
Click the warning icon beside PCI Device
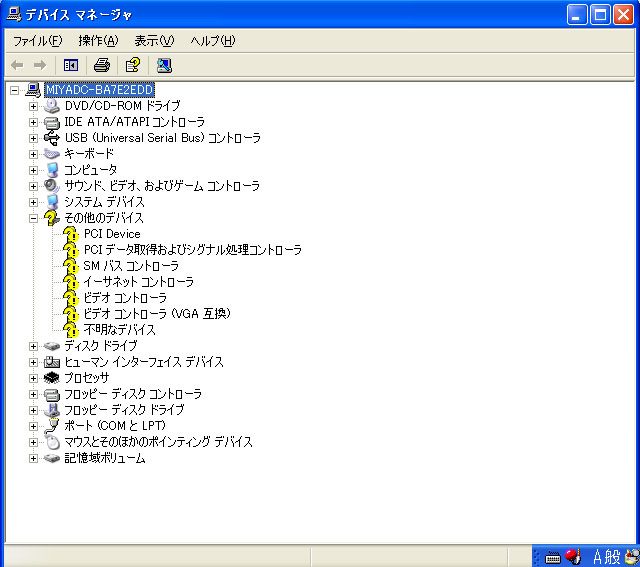[x=71, y=234]
